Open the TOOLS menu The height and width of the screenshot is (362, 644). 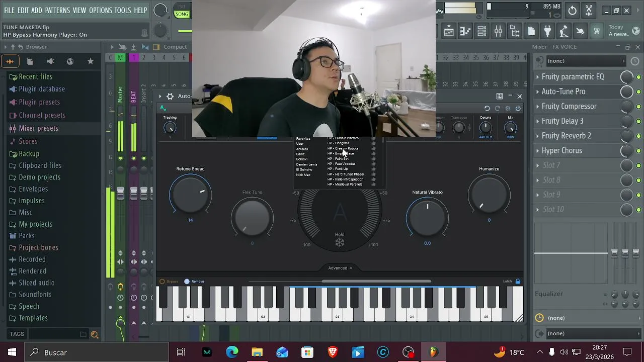pos(123,10)
